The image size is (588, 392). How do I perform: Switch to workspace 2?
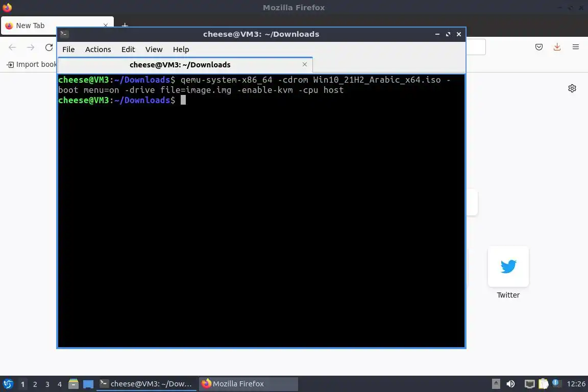click(35, 384)
